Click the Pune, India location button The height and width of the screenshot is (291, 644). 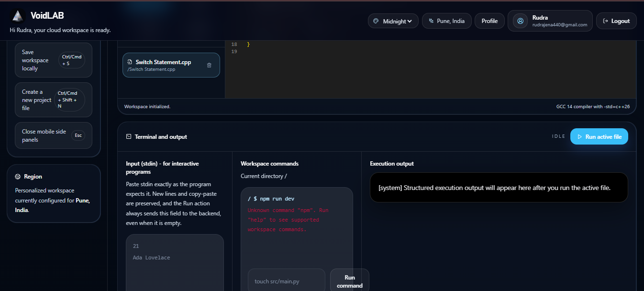pyautogui.click(x=447, y=21)
